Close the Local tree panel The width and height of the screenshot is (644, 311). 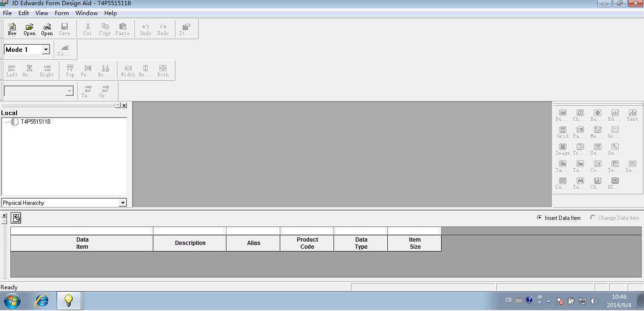click(x=124, y=106)
